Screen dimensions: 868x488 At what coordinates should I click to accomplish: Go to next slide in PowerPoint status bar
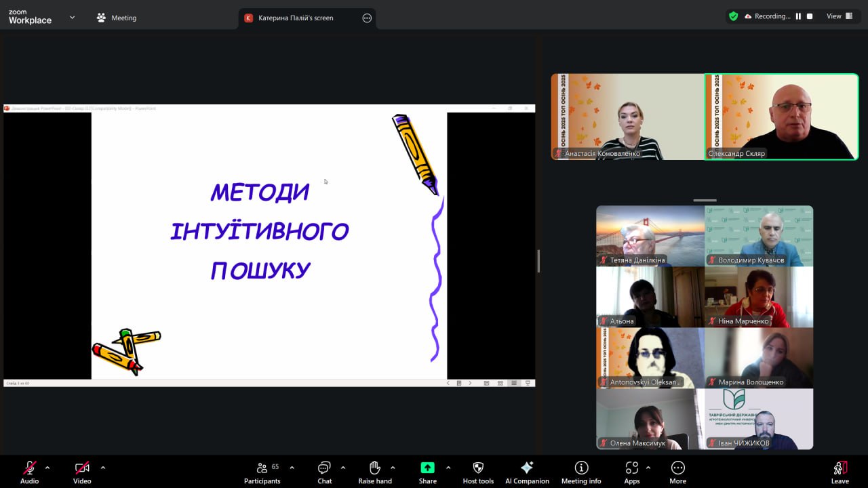(x=470, y=383)
